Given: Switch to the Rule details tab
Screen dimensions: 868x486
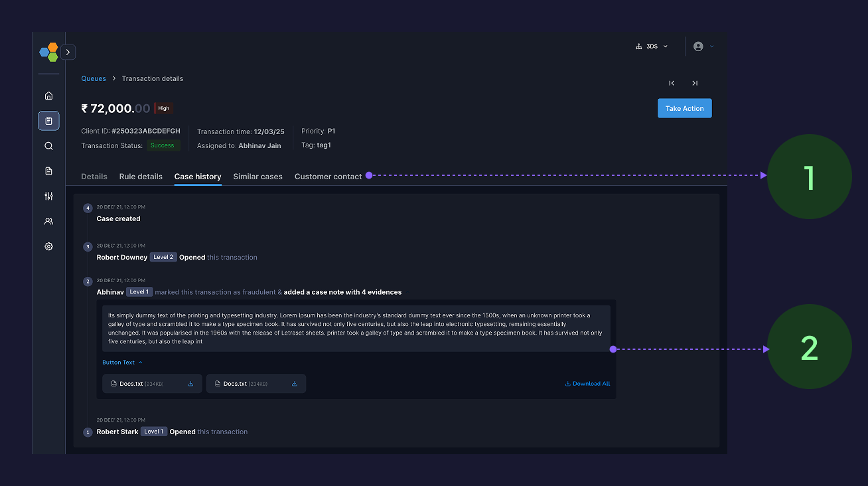Looking at the screenshot, I should 141,177.
